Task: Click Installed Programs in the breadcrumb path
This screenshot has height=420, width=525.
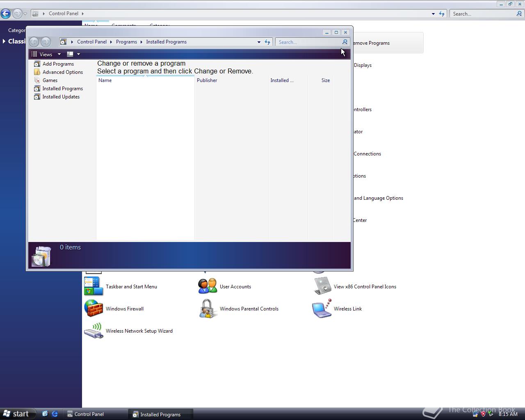Action: pos(167,42)
